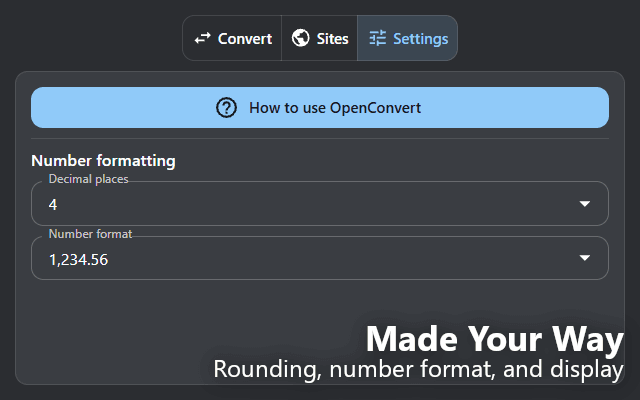640x400 pixels.
Task: Click the sliders icon on Settings
Action: tap(378, 38)
